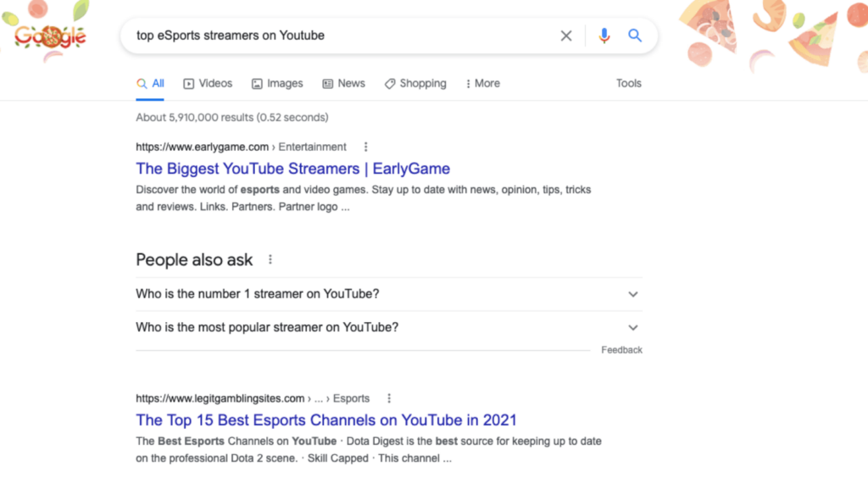The image size is (868, 488).
Task: Click the Feedback link
Action: [621, 350]
